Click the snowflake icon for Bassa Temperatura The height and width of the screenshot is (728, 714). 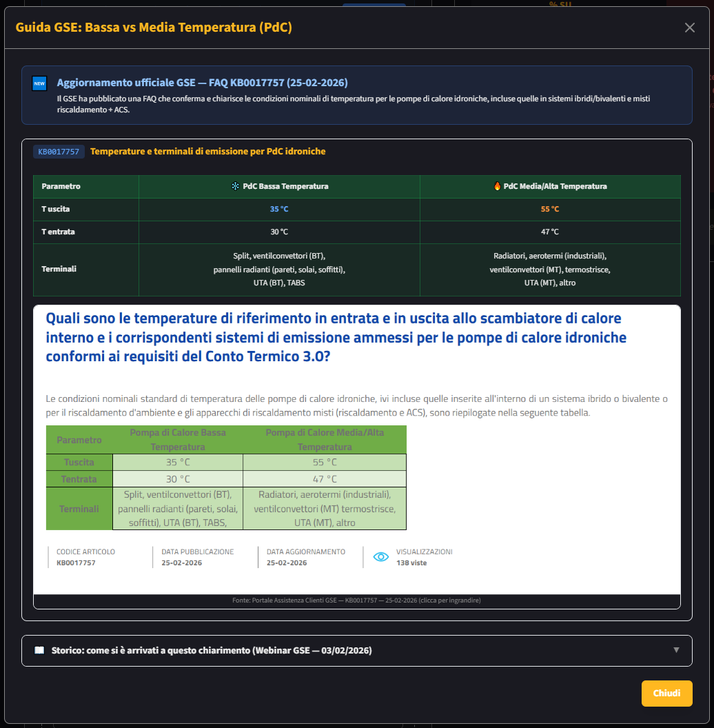click(x=235, y=186)
